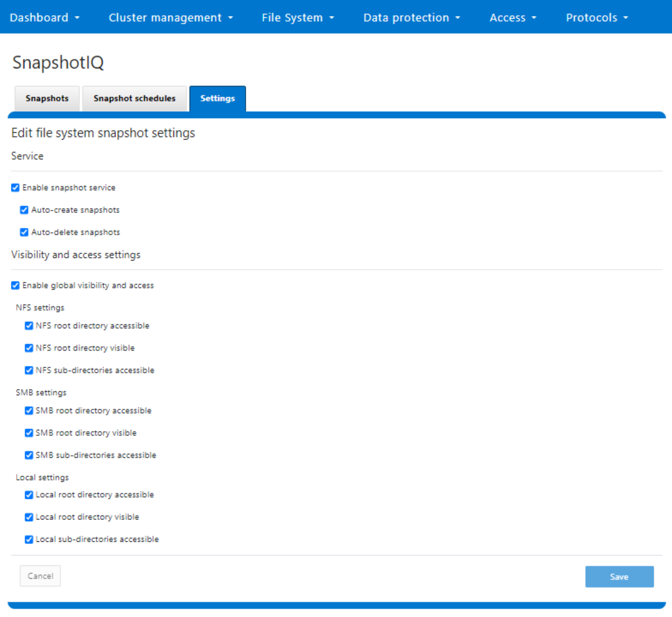Open the File System dropdown
672x617 pixels.
coord(298,17)
